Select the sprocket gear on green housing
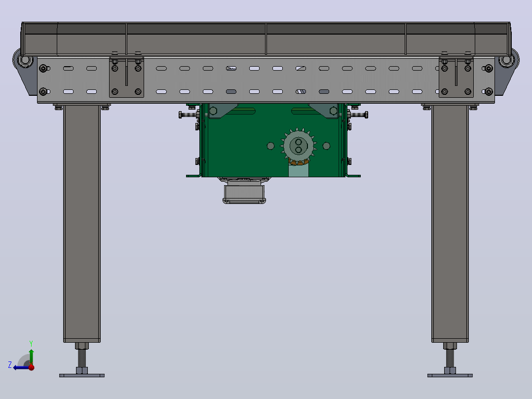Image resolution: width=532 pixels, height=399 pixels. click(x=298, y=146)
